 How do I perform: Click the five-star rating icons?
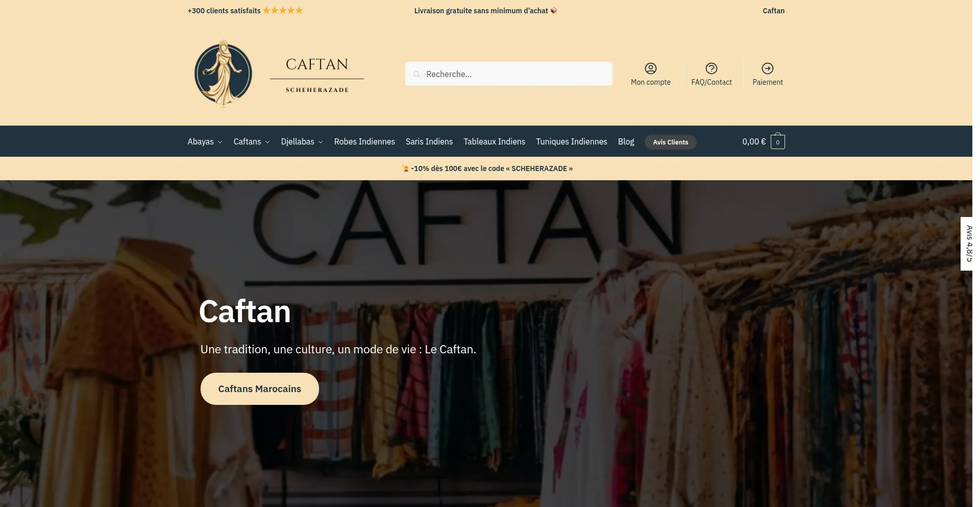coord(283,11)
